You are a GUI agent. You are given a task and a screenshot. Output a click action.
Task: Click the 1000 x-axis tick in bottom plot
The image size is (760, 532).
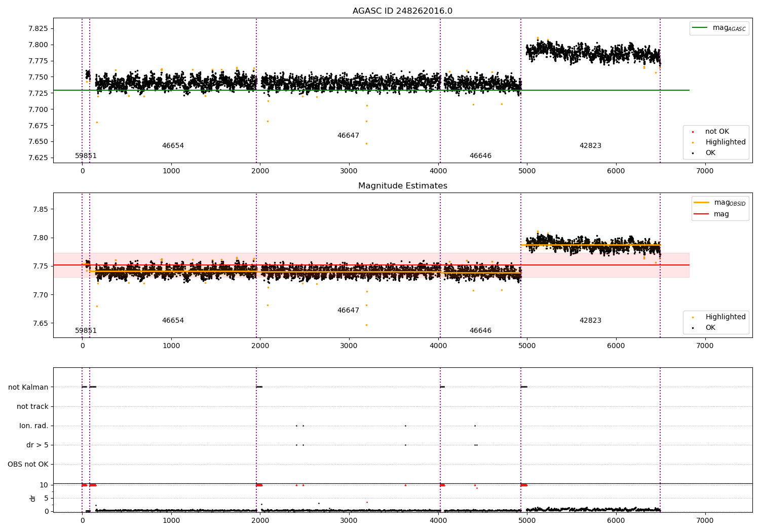(x=171, y=521)
